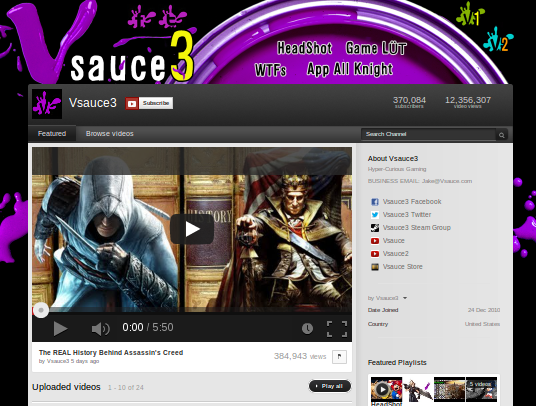Open the Vsauce Store link
The image size is (536, 406).
click(403, 267)
